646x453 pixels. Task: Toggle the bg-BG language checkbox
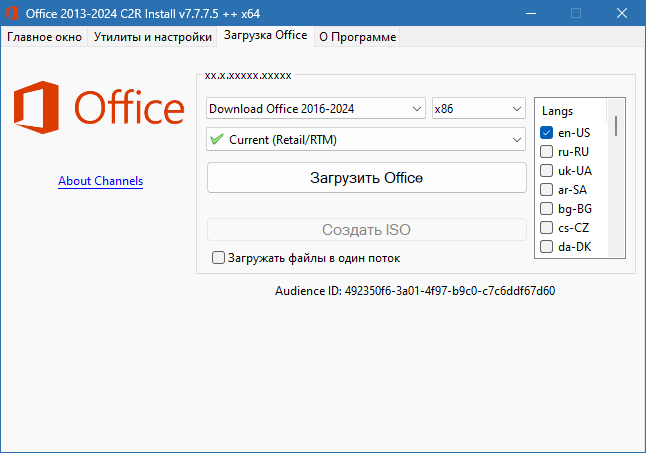click(x=546, y=208)
